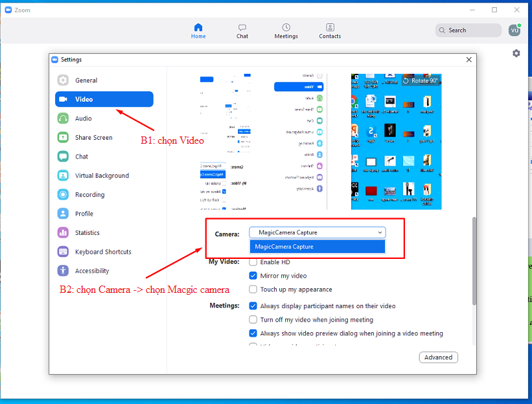
Task: Select Virtual Background label in sidebar
Action: 102,175
